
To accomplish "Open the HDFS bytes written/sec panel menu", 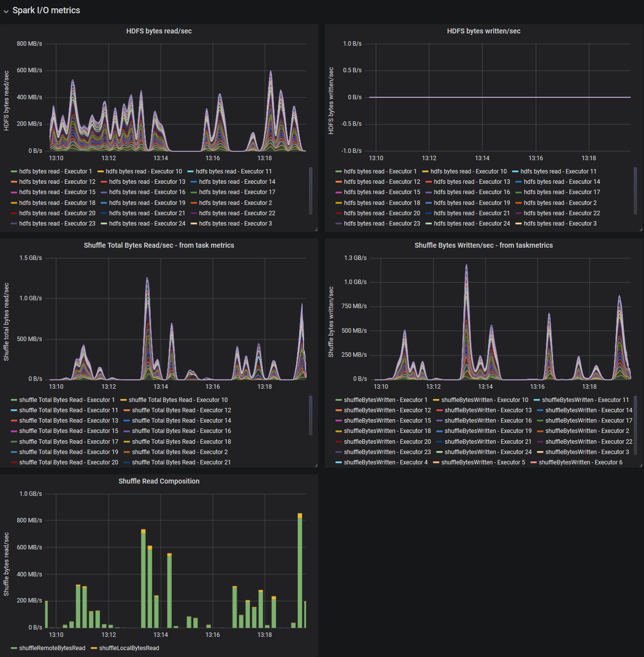I will pyautogui.click(x=483, y=31).
